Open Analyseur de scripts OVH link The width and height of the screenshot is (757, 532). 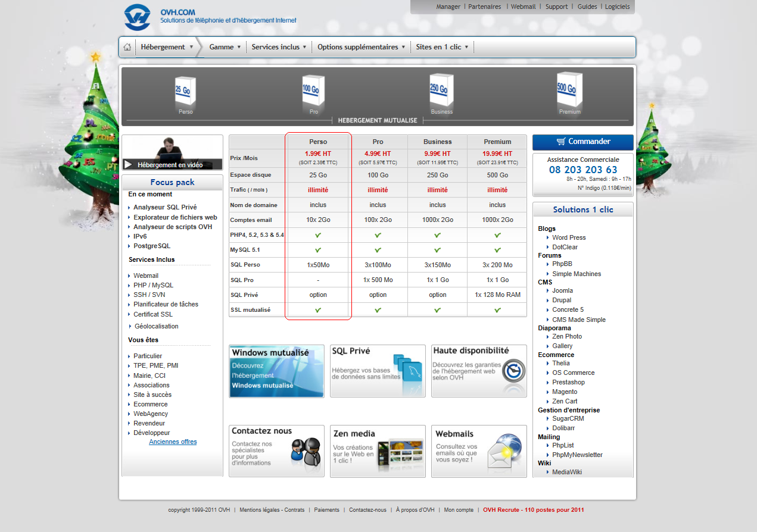pyautogui.click(x=173, y=227)
